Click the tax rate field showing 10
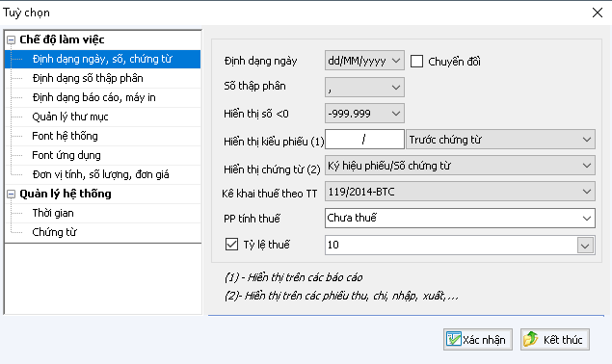This screenshot has width=612, height=364. click(451, 245)
